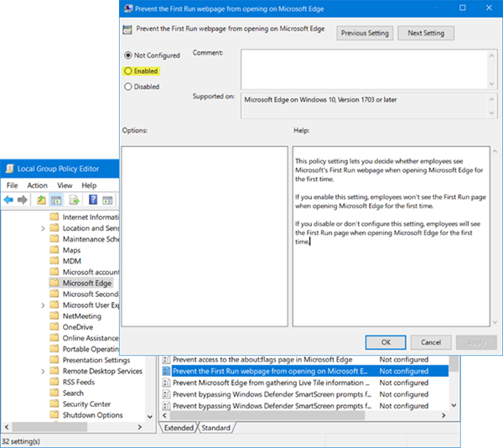The image size is (503, 448).
Task: Click the Previous Setting button
Action: coord(365,33)
